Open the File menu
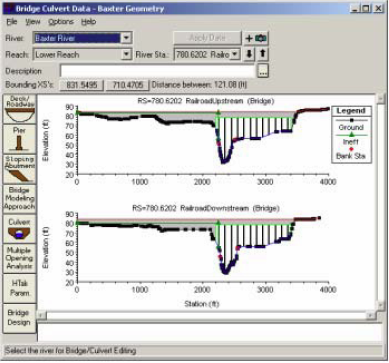The width and height of the screenshot is (389, 363). pos(12,22)
